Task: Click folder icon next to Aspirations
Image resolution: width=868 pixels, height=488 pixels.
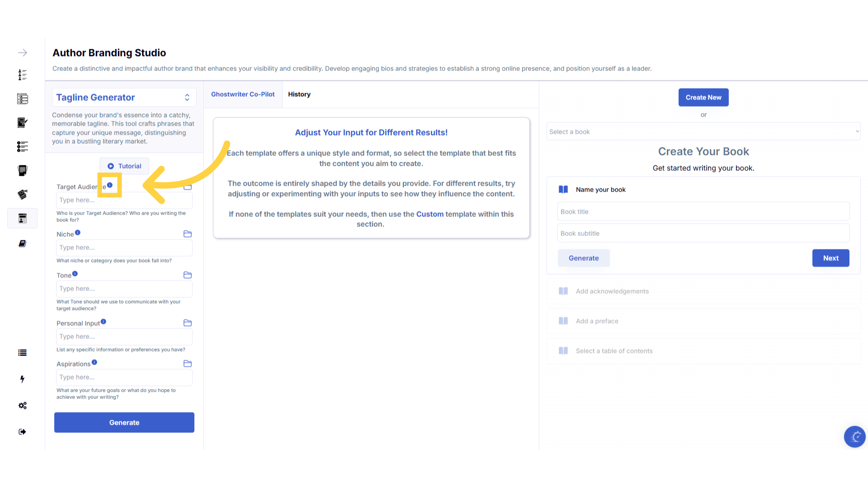Action: (188, 363)
